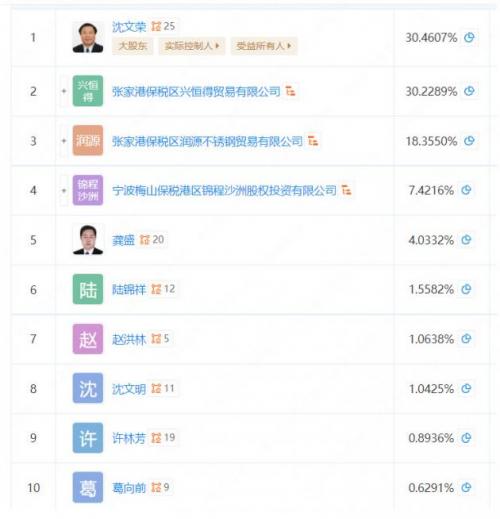
Task: Expand row 4 锦程沙洲 shareholder tree
Action: pyautogui.click(x=64, y=190)
